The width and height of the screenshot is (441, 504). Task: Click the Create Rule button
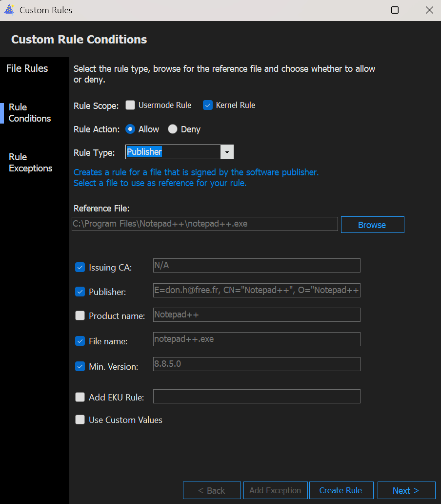[x=341, y=490]
